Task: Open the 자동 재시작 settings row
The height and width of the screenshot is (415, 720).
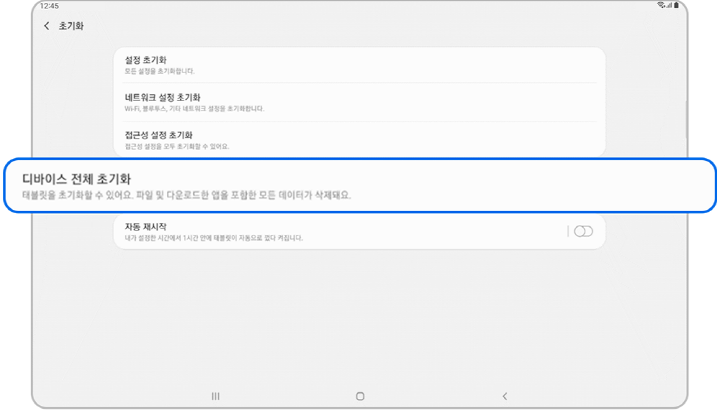Action: 360,232
